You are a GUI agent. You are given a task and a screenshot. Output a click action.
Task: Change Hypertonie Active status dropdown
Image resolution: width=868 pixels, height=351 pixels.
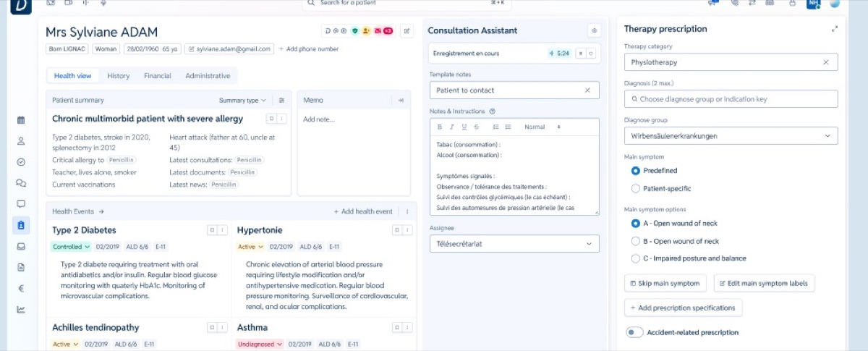250,247
